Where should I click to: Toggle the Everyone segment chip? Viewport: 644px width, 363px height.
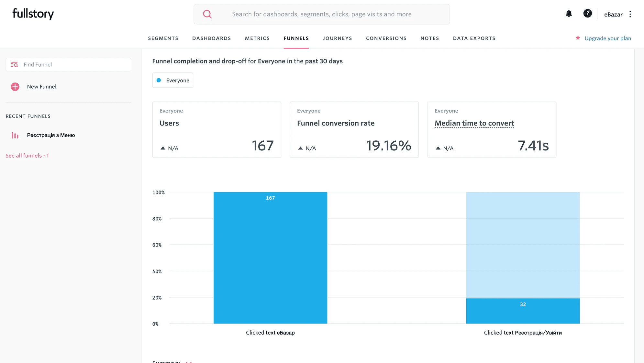click(x=173, y=80)
